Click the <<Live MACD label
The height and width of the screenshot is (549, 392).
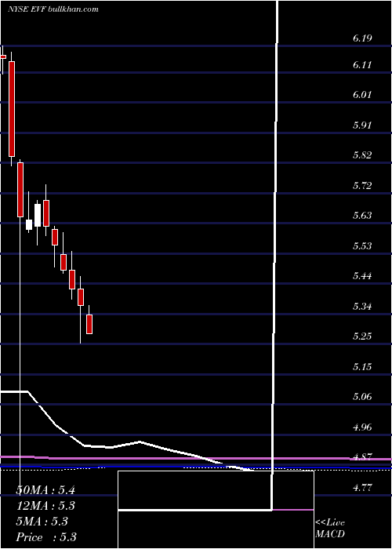[330, 529]
